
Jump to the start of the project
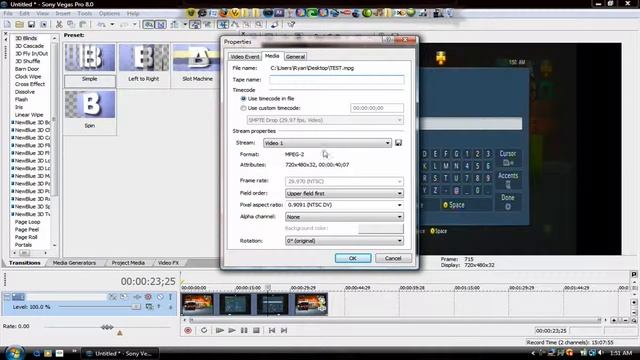[x=272, y=330]
